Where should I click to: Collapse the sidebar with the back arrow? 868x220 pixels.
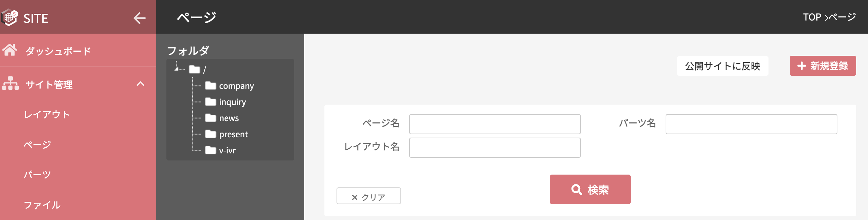[140, 18]
